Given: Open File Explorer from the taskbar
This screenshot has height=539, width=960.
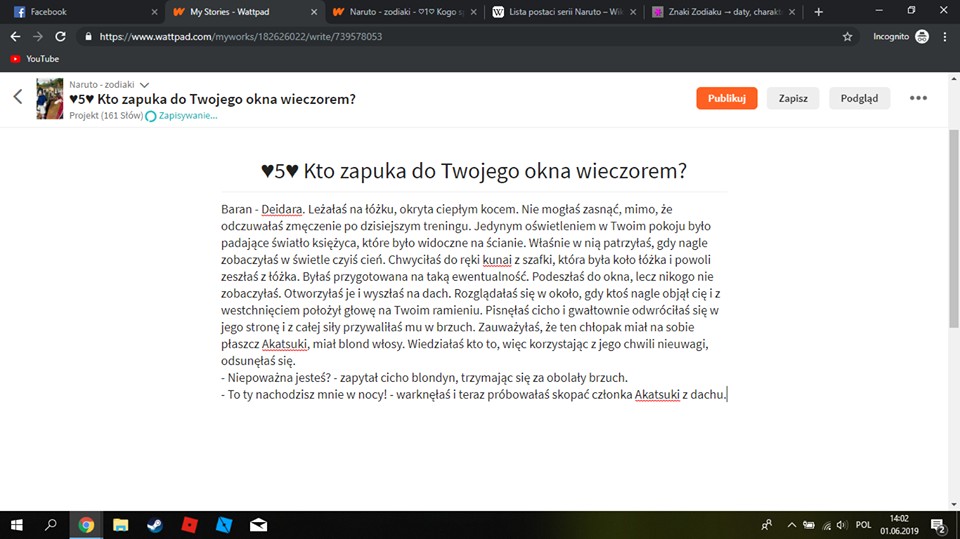Looking at the screenshot, I should click(121, 524).
